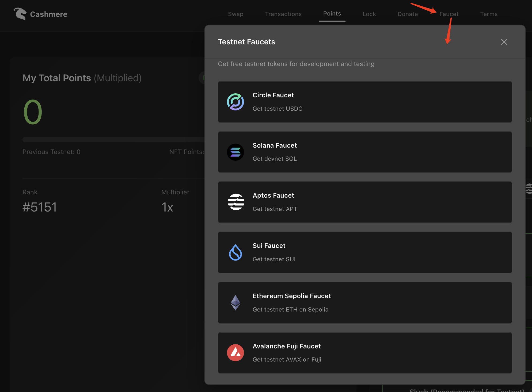Click the Avalanche Fuji red icon
The image size is (532, 392).
[x=235, y=353]
